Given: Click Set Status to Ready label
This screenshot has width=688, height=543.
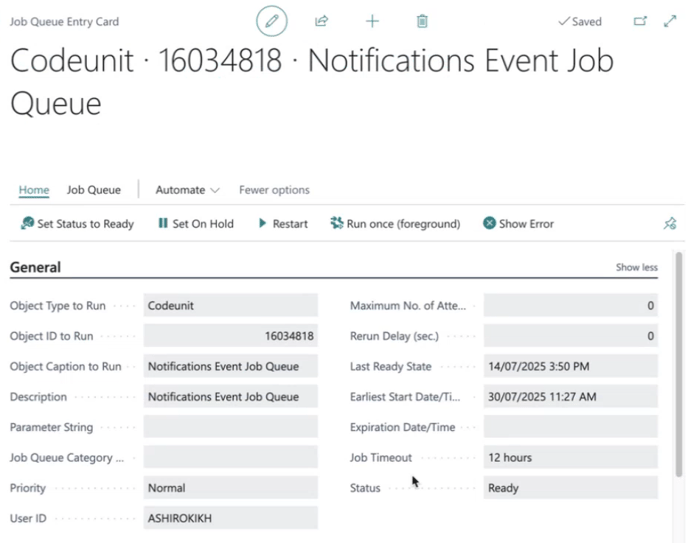Looking at the screenshot, I should pos(86,224).
